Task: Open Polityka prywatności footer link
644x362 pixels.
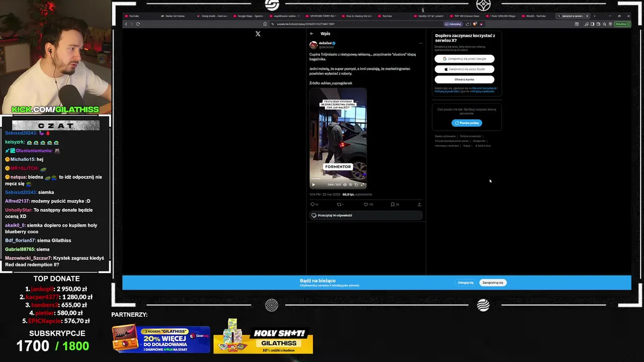Action: [470, 136]
